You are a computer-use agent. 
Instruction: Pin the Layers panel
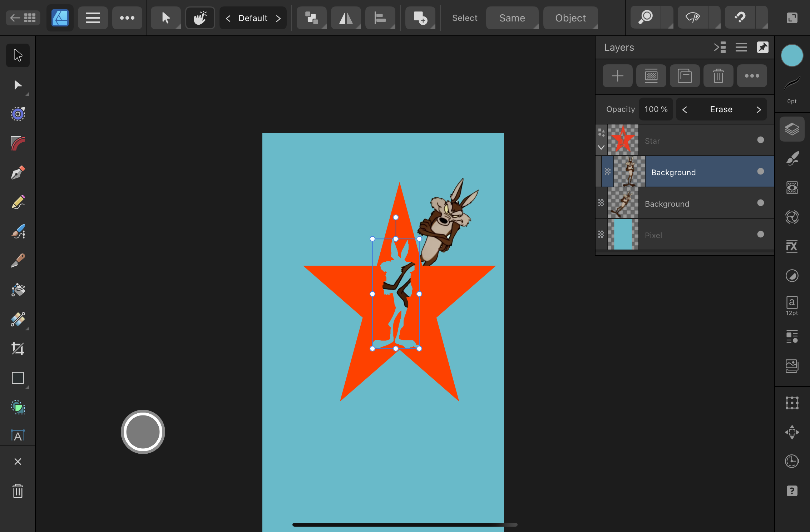(763, 47)
